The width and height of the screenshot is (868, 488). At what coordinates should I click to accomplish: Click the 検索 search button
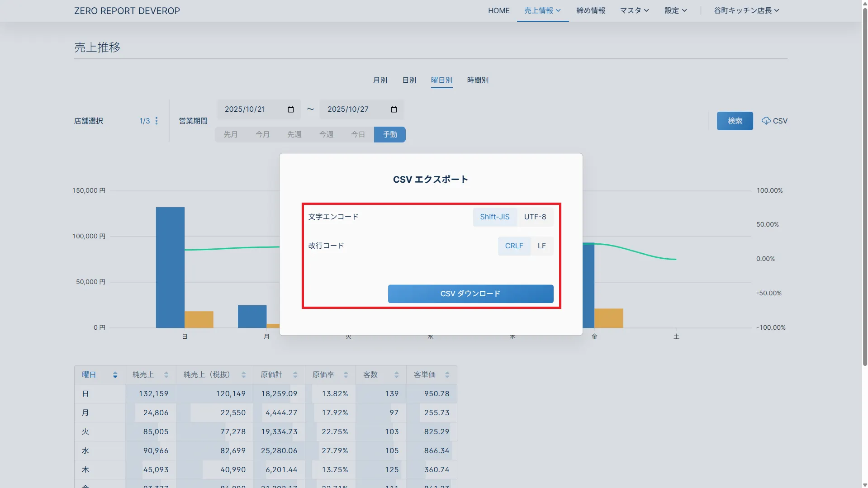tap(735, 121)
